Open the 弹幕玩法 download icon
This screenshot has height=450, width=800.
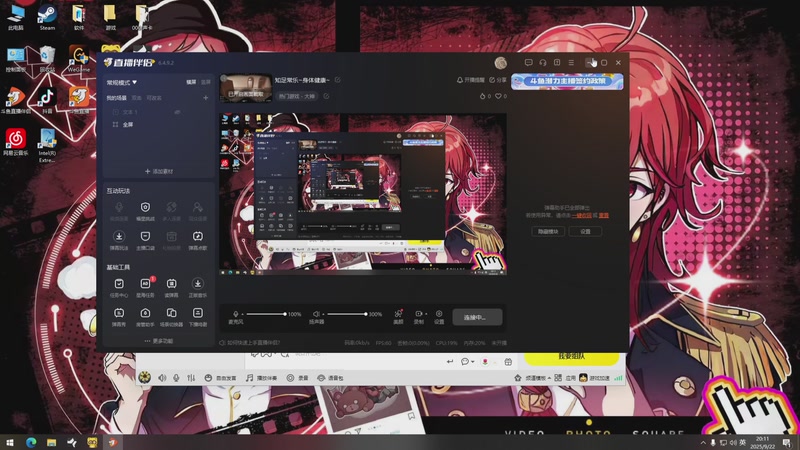(x=119, y=236)
